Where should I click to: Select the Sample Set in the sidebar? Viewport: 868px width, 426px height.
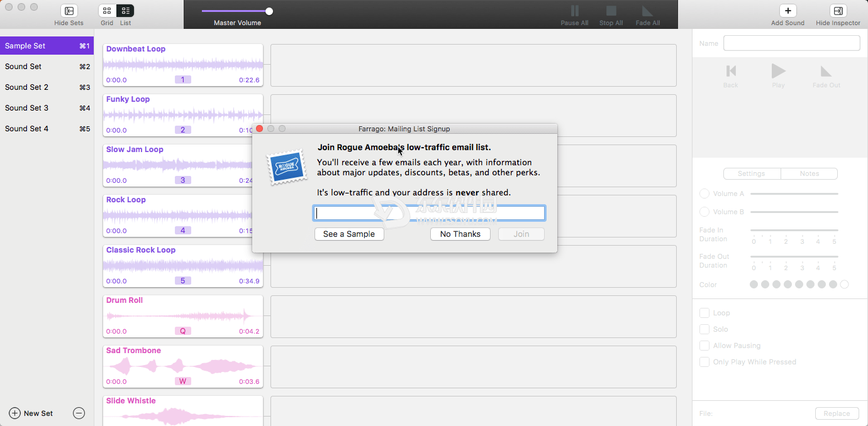[x=47, y=46]
